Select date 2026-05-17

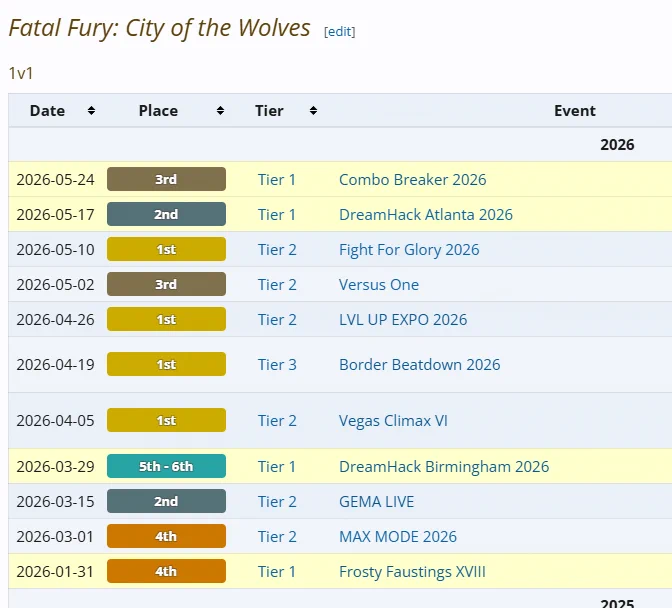(x=55, y=215)
